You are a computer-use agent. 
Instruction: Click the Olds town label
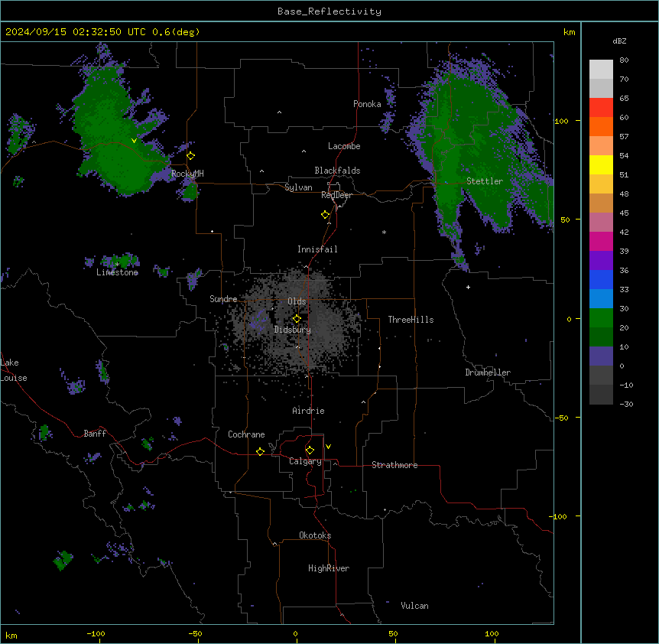pyautogui.click(x=297, y=301)
